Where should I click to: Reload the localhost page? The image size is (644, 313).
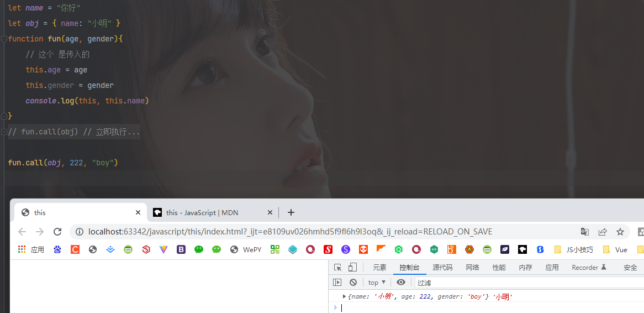[57, 232]
